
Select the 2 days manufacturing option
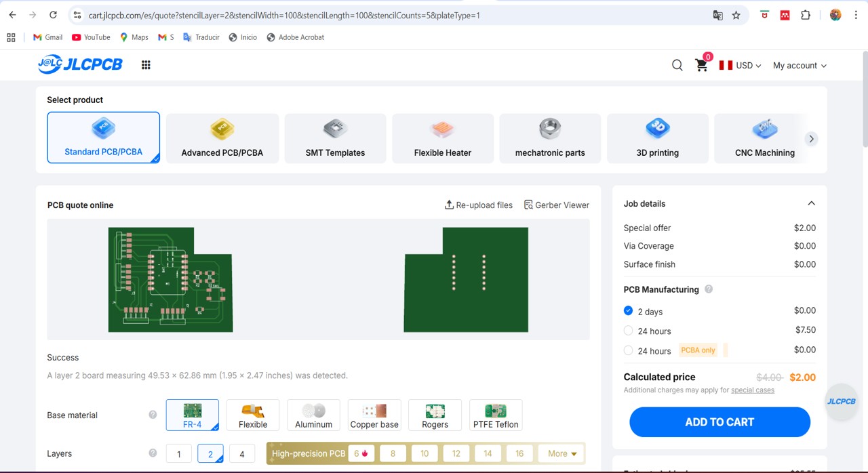point(628,311)
